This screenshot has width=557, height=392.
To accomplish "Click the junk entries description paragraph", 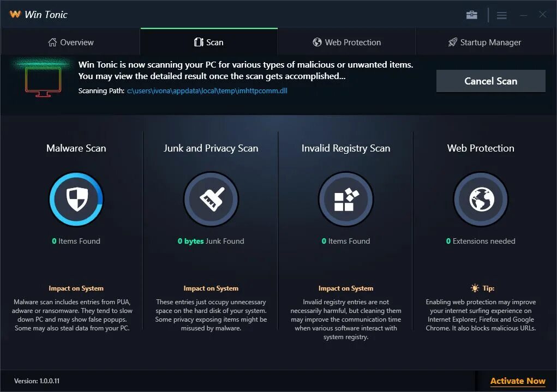I will coord(211,315).
